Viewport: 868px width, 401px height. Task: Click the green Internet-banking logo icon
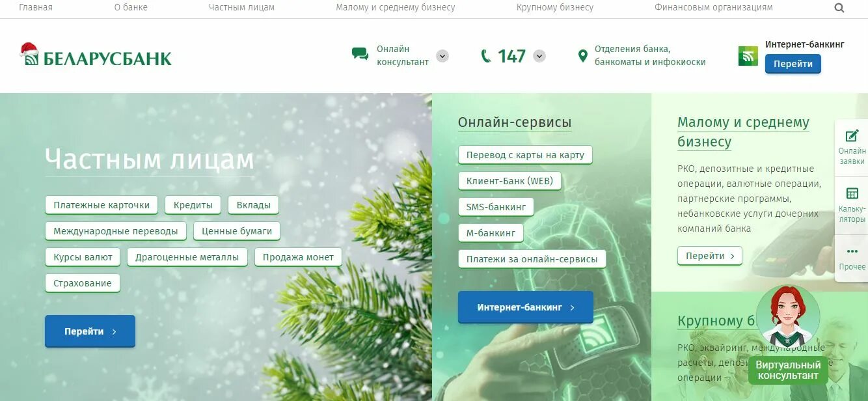coord(748,56)
